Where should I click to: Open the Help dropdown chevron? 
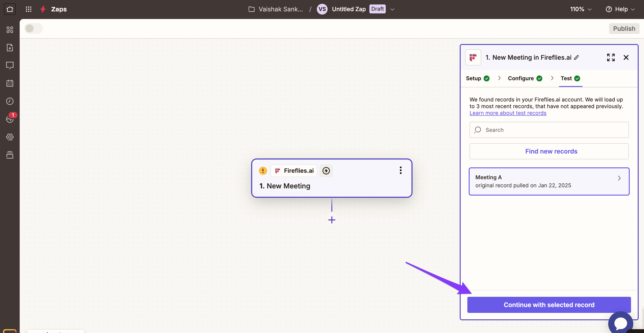(x=633, y=9)
